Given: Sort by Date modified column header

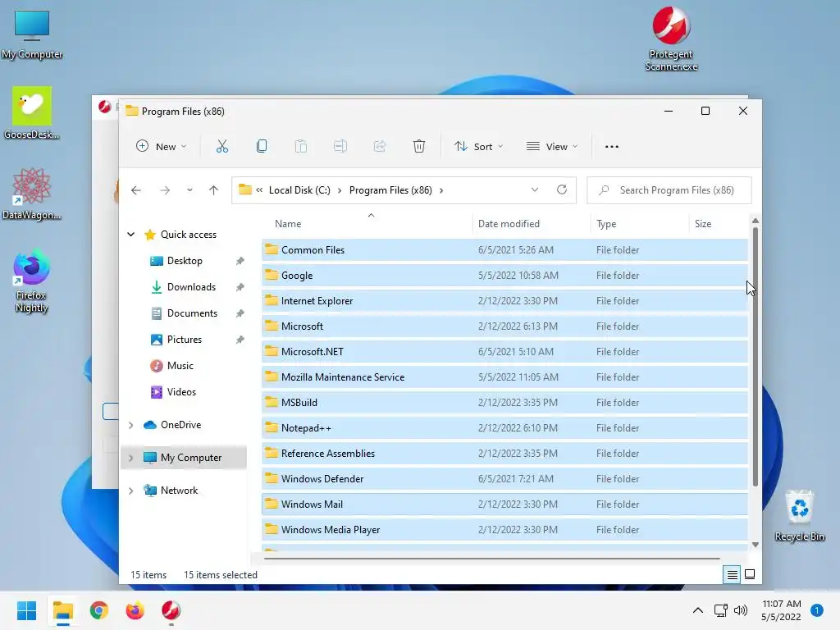Looking at the screenshot, I should [509, 224].
